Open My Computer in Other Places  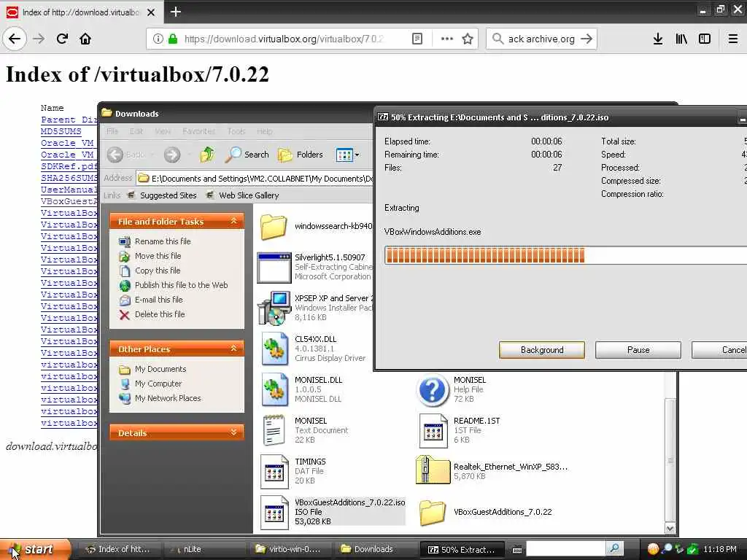[x=158, y=384]
